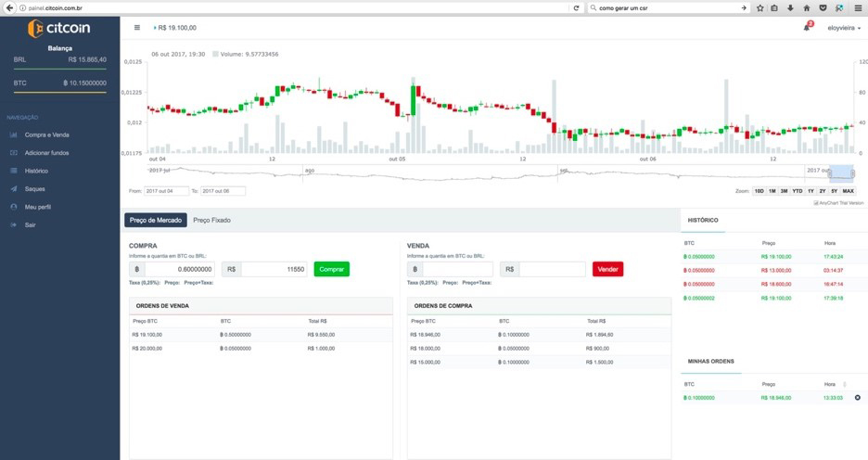
Task: Set chart zoom to 10D
Action: (759, 191)
